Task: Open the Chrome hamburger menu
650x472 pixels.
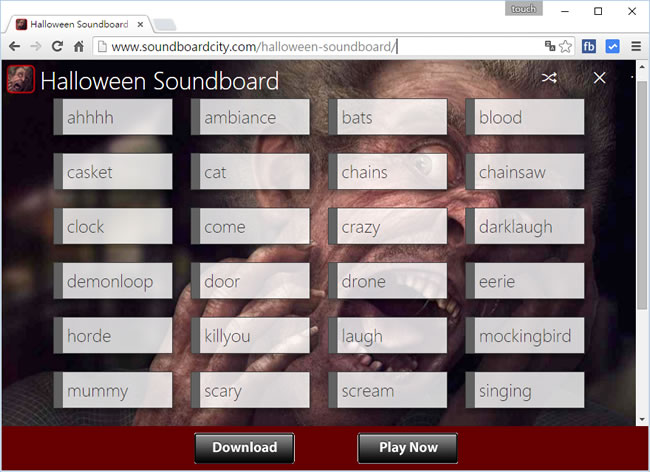Action: (636, 46)
